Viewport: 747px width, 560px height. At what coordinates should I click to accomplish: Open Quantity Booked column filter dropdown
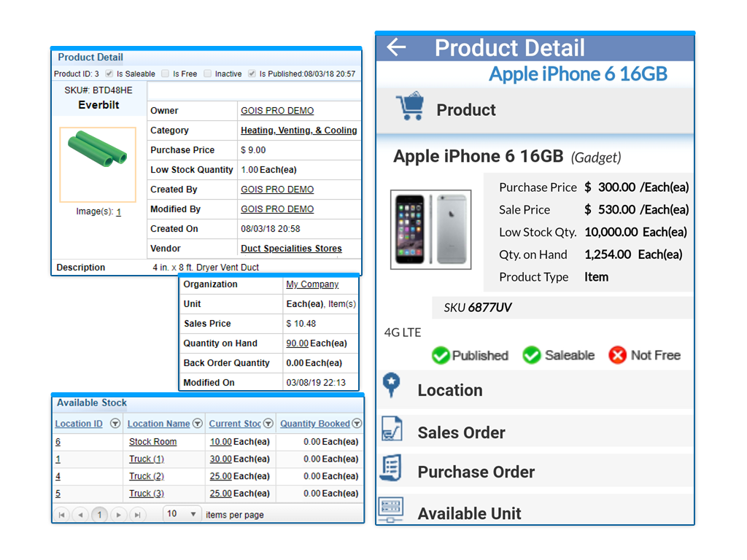[357, 424]
